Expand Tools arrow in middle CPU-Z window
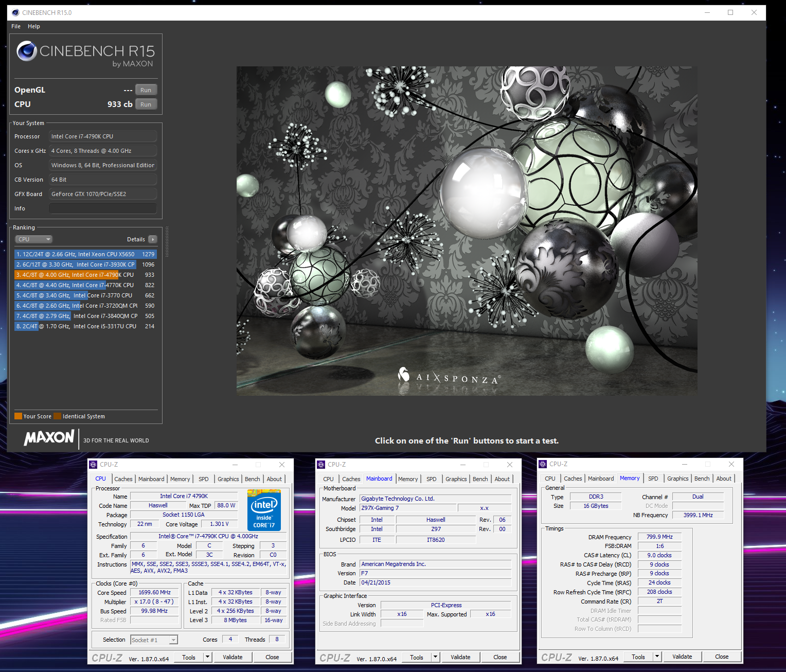The image size is (786, 672). (x=436, y=658)
